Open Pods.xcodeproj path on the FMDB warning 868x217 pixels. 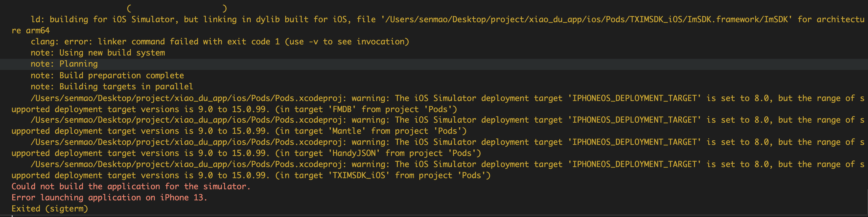tap(189, 99)
